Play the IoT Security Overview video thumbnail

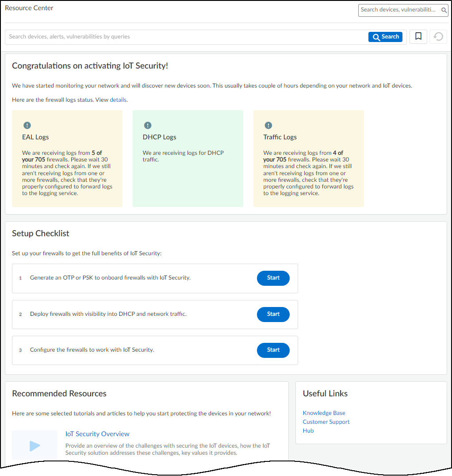(x=34, y=445)
